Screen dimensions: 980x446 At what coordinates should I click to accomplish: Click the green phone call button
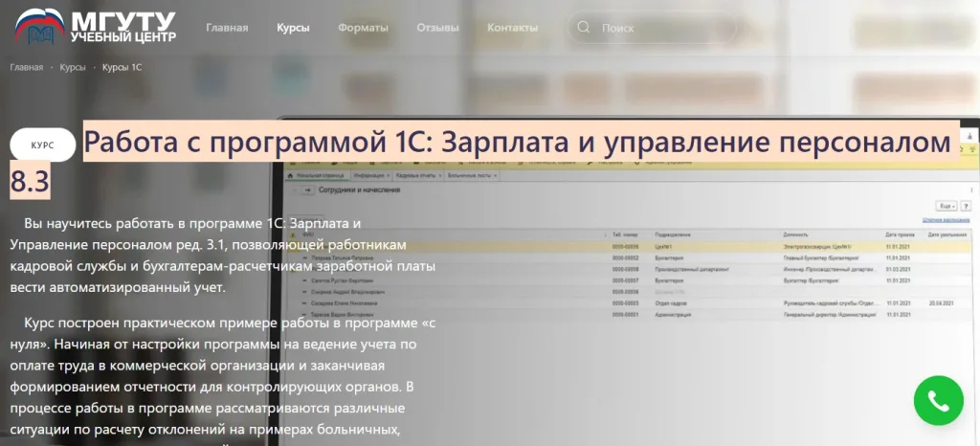point(938,400)
